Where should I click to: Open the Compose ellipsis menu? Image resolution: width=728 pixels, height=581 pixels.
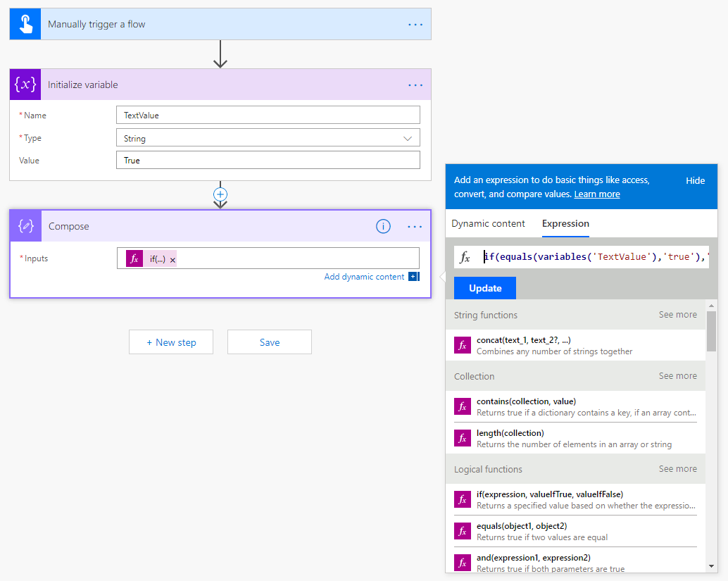click(x=415, y=227)
